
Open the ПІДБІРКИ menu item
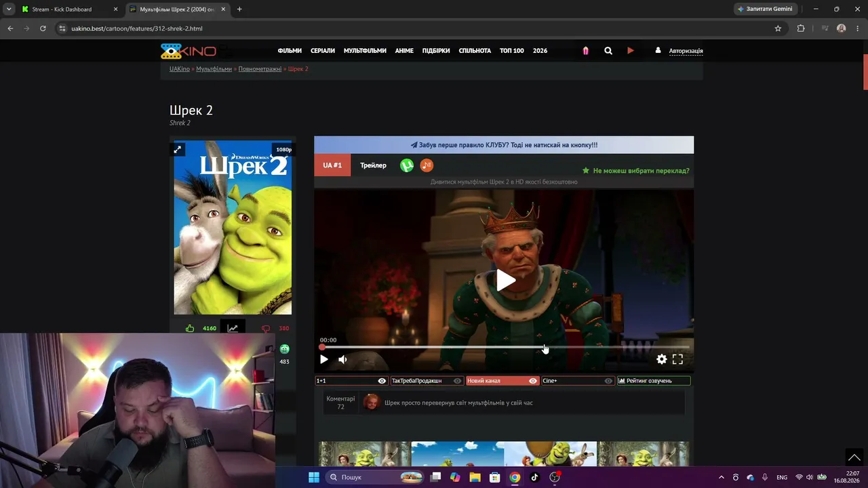point(436,51)
